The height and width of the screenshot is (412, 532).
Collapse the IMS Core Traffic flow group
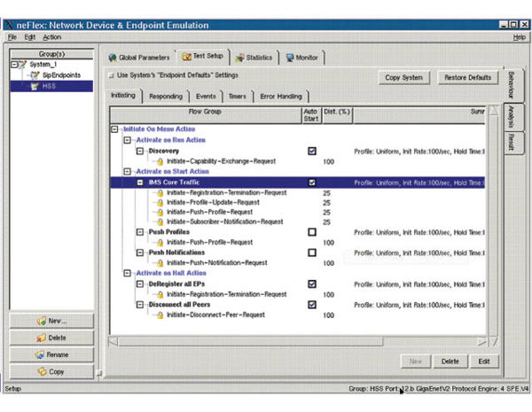pos(140,183)
